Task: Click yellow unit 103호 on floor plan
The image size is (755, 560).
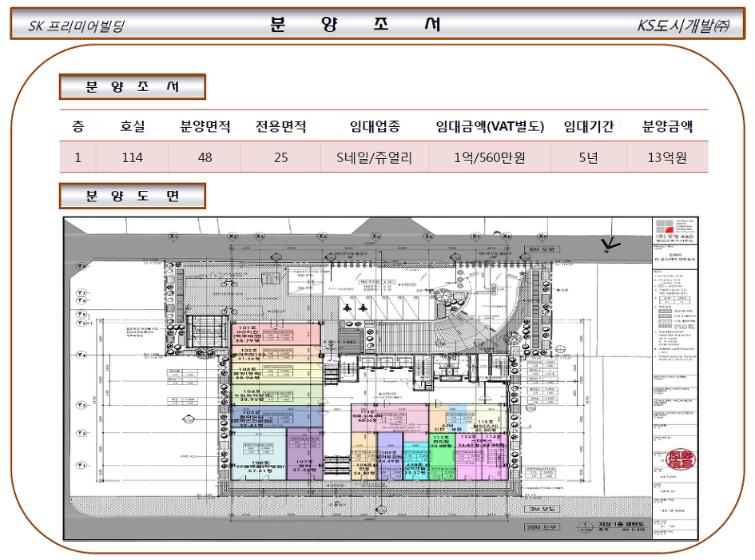Action: [x=276, y=373]
